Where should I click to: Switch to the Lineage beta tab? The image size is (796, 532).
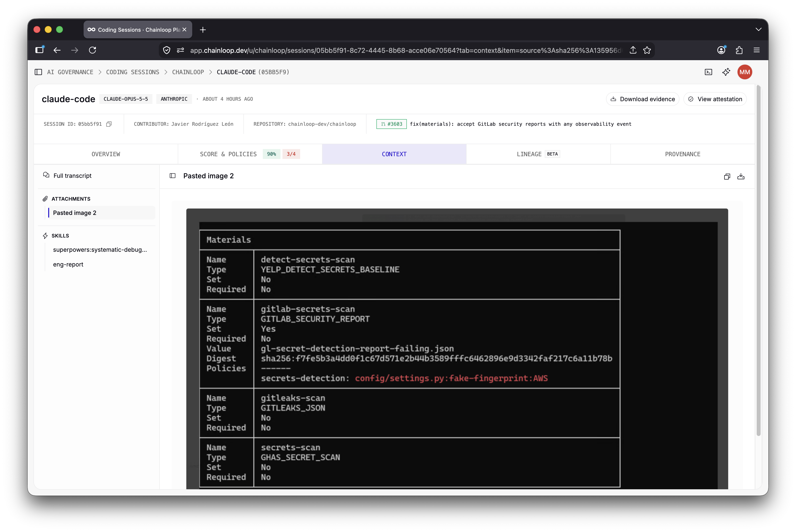(538, 154)
